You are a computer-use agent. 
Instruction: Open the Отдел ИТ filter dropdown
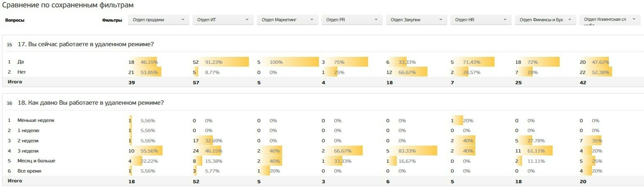(223, 20)
